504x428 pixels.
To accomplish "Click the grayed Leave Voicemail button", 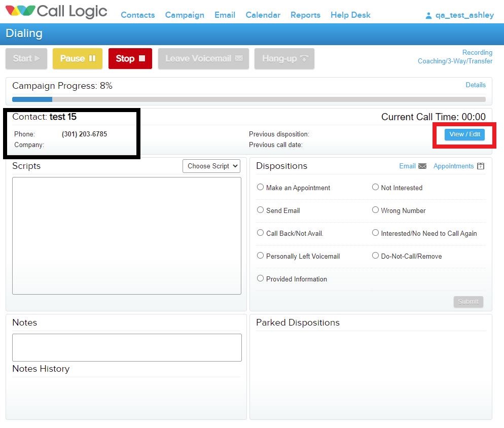I will click(204, 59).
